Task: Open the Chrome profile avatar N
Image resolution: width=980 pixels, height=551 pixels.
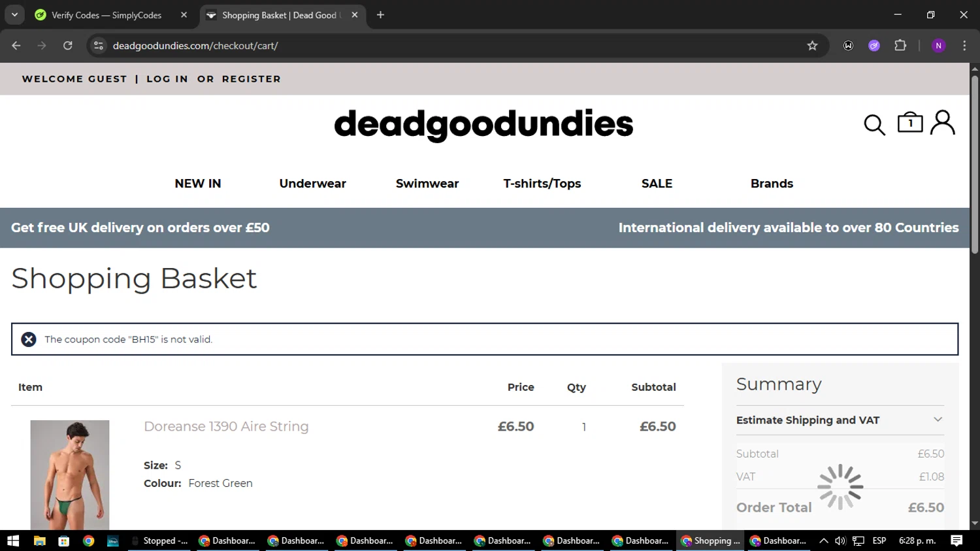Action: click(x=939, y=46)
